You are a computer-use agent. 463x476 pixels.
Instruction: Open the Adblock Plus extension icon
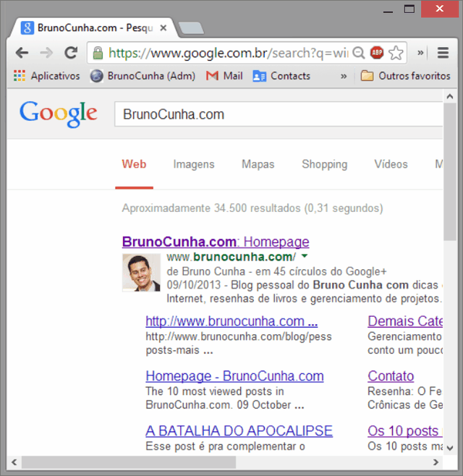[377, 53]
